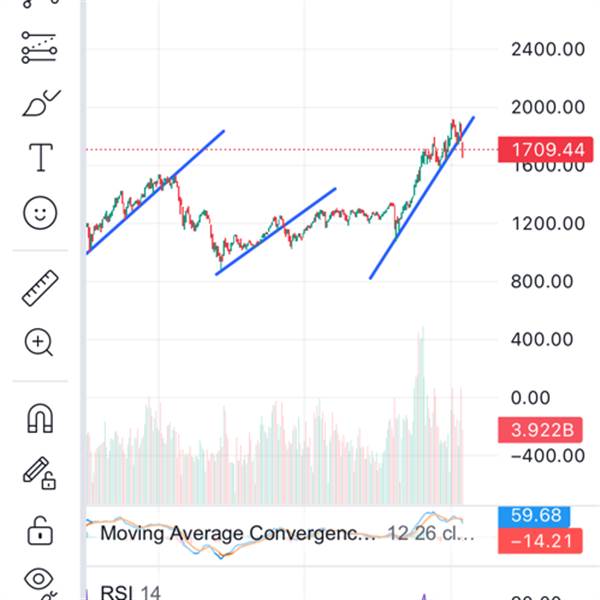Click the RSI 14 indicator label
This screenshot has width=600, height=600.
coord(130,593)
